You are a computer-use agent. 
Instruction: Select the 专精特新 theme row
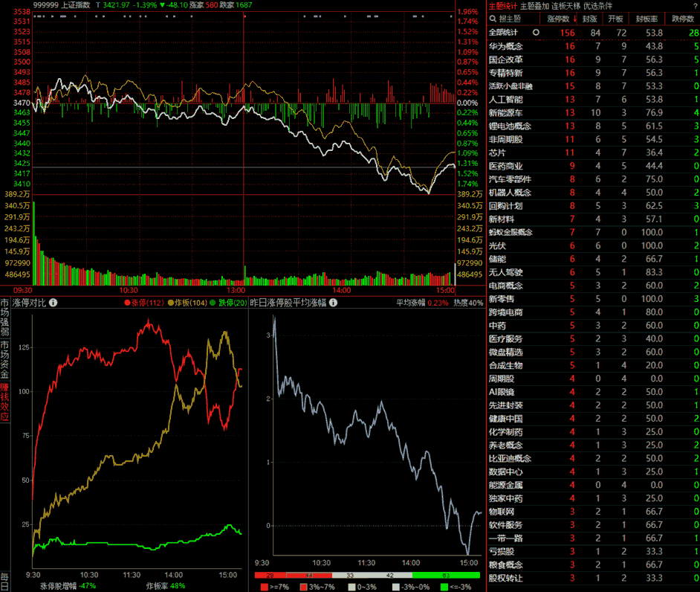pyautogui.click(x=594, y=72)
